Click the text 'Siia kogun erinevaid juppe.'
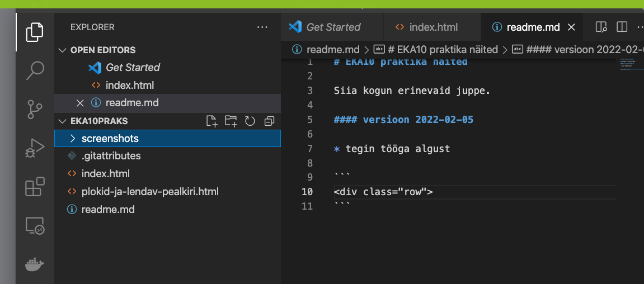This screenshot has width=644, height=284. 412,91
